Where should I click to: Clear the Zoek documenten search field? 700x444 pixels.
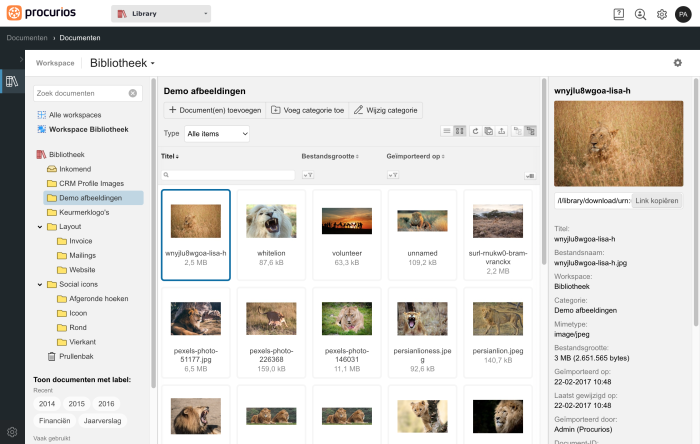pyautogui.click(x=133, y=93)
